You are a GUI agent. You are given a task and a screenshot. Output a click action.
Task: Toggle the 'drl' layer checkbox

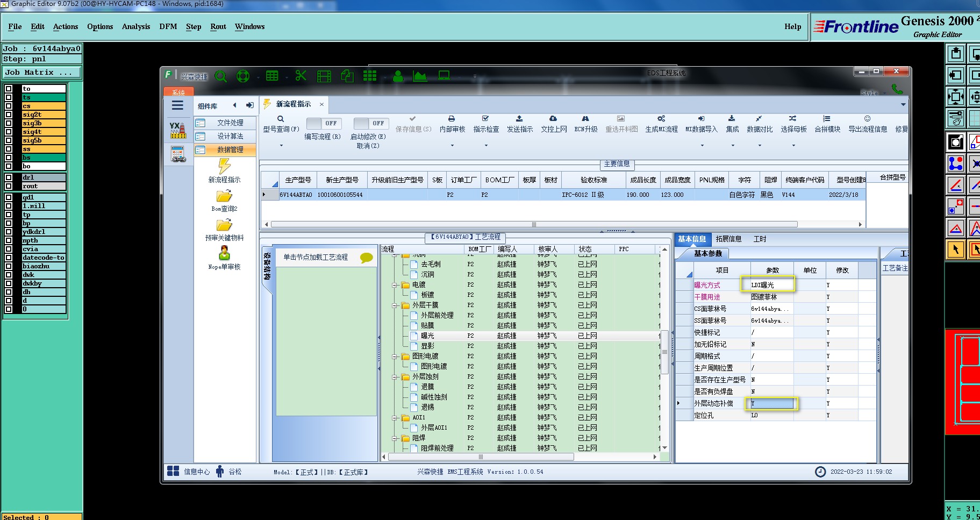pos(9,177)
